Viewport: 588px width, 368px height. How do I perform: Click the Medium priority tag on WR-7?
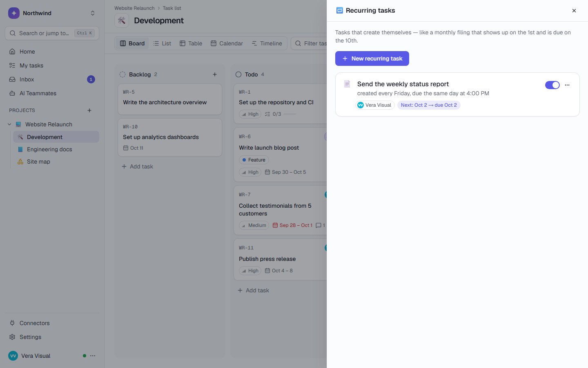[x=254, y=225]
